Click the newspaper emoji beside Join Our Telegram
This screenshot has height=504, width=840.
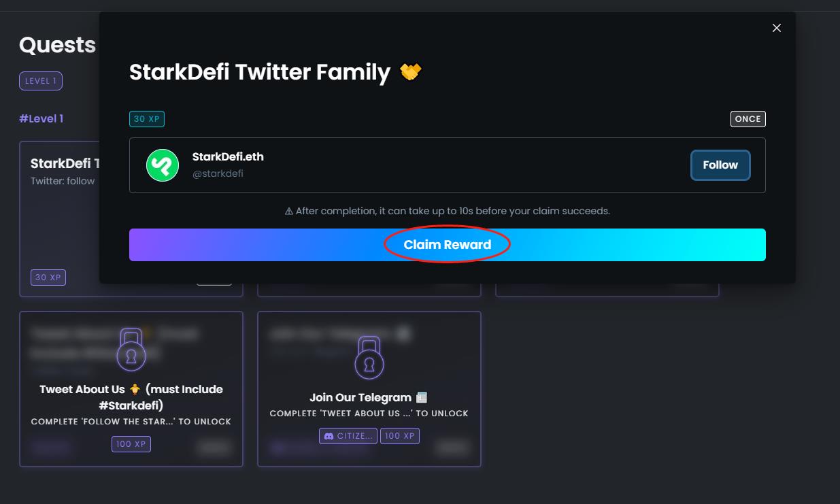pos(422,397)
